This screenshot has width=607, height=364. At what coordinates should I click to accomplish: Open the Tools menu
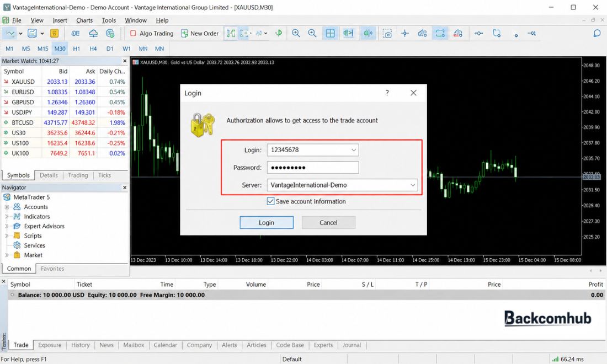[108, 20]
